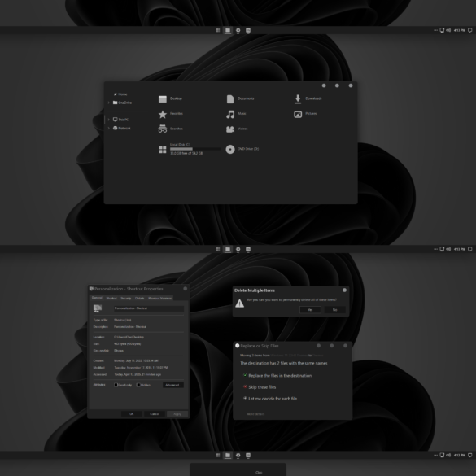
Task: Click the settings gear in the taskbar above the File Explorer window
Action: coord(238,30)
